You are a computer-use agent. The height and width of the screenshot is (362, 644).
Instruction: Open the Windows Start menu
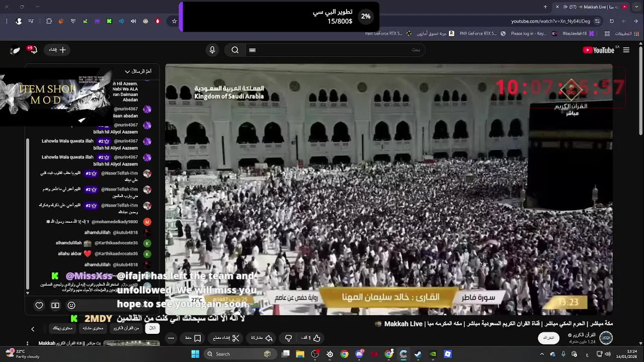pyautogui.click(x=195, y=354)
